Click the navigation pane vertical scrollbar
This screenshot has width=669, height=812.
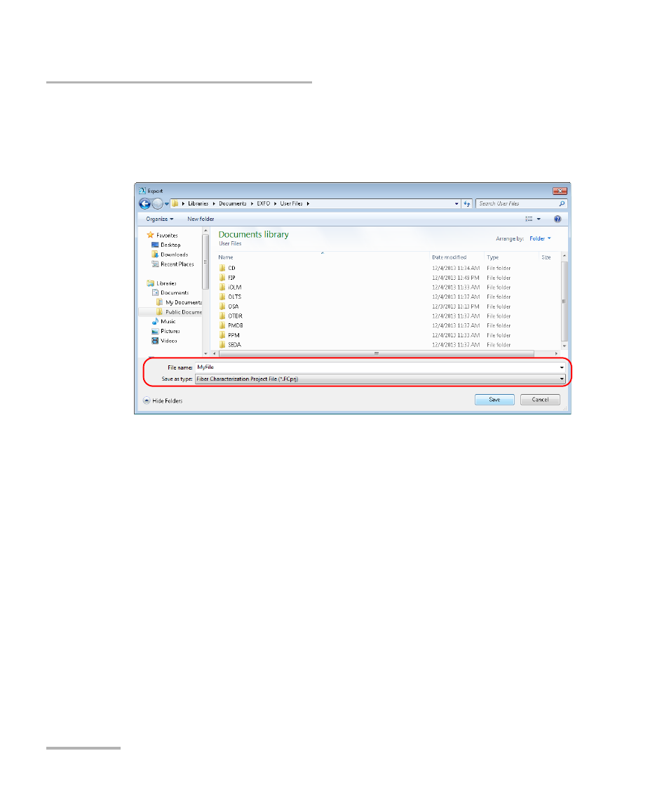[x=205, y=262]
